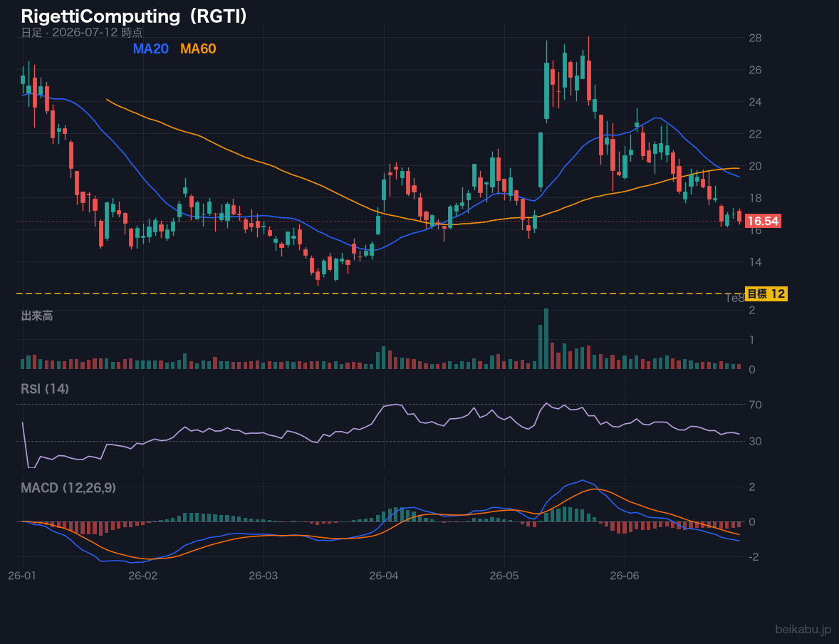Click the 18 price axis value
The height and width of the screenshot is (644, 839).
(755, 198)
